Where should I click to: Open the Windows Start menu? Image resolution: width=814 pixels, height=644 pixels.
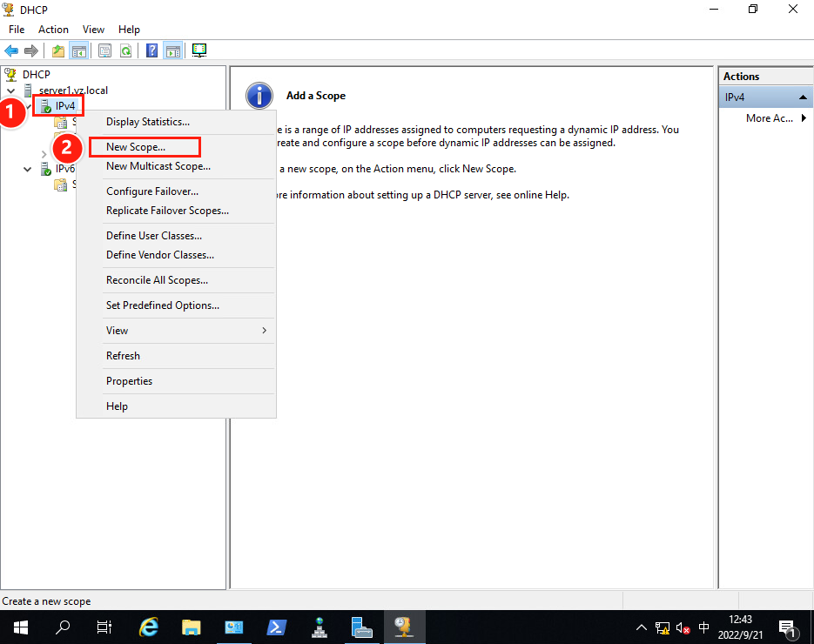click(x=20, y=627)
